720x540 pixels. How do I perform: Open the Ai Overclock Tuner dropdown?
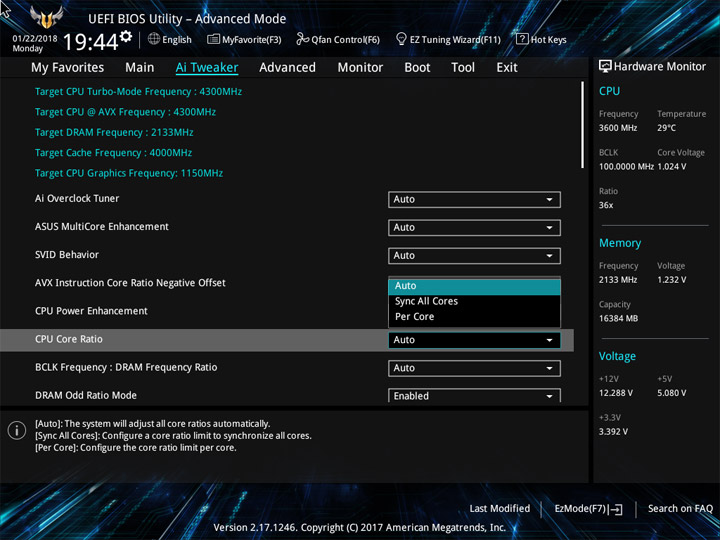click(474, 199)
